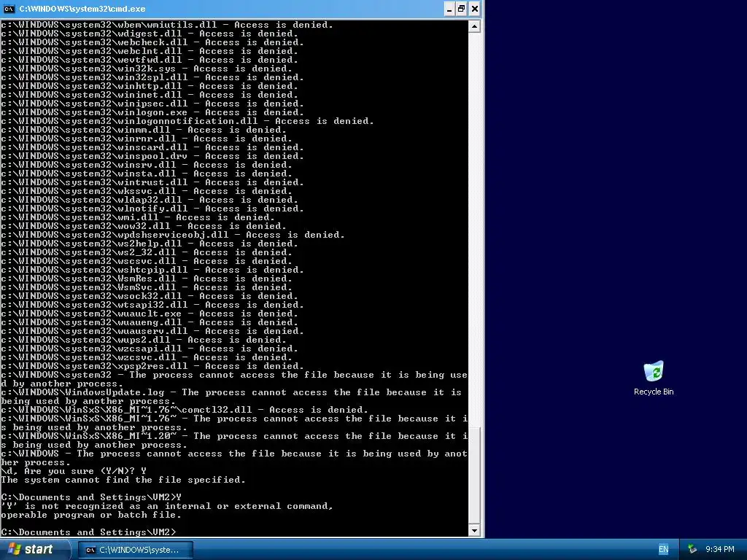Click the cmd.exe window title text
The width and height of the screenshot is (747, 560).
82,9
